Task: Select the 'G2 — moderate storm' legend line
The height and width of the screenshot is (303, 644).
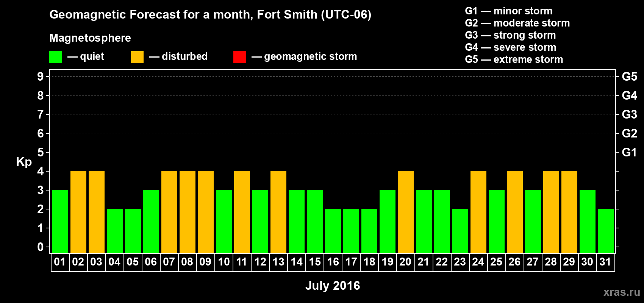Action: 517,23
